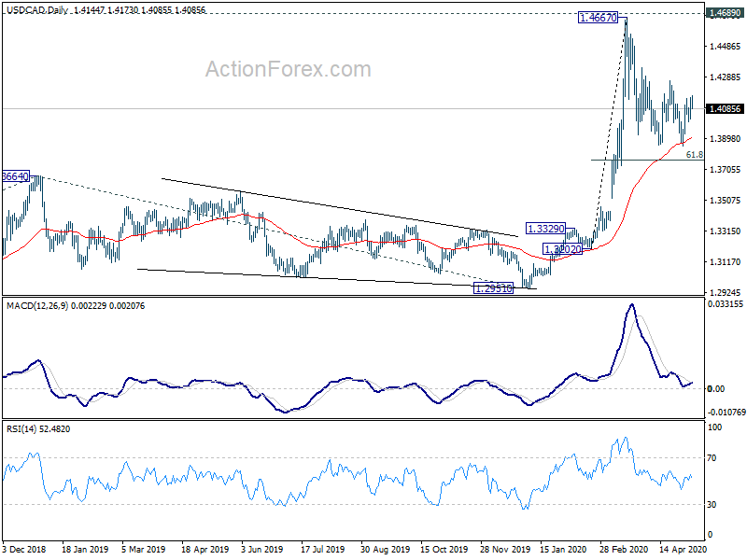Click the RSI 100 scale label
This screenshot has width=747, height=560.
[714, 427]
